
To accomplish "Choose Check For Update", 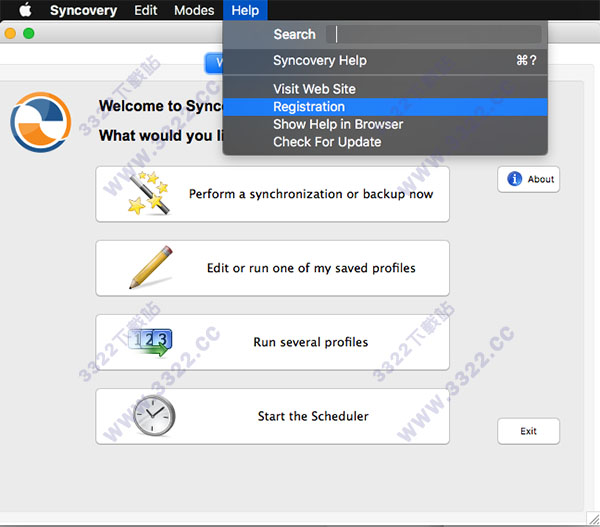I will click(x=385, y=142).
